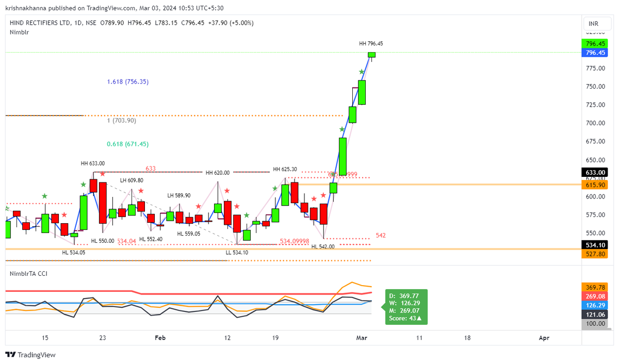Click the LH 589.90 swing label
Screen dimensions: 619x364
[x=178, y=195]
